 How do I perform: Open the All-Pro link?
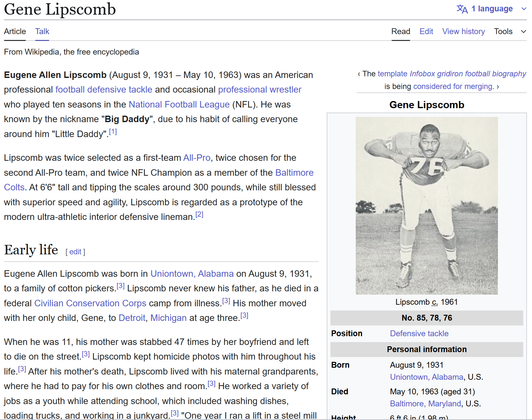[x=197, y=158]
